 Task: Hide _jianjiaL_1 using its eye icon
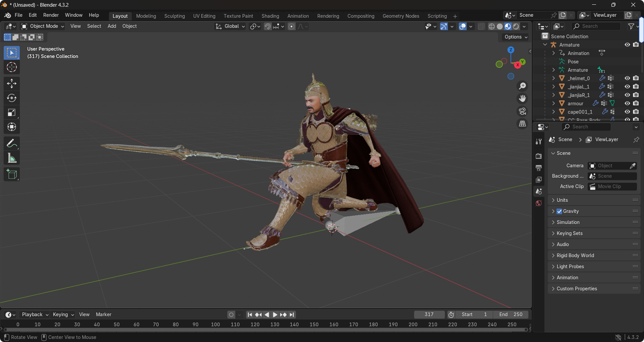tap(627, 87)
